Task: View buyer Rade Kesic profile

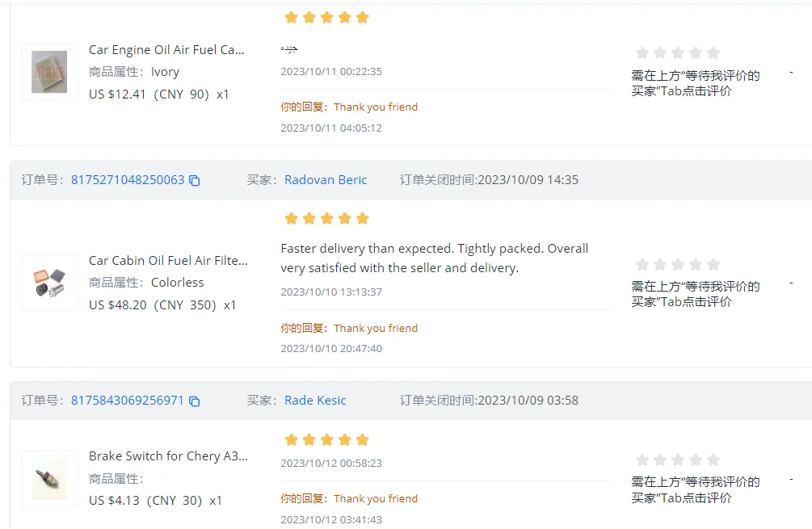Action: click(x=315, y=401)
